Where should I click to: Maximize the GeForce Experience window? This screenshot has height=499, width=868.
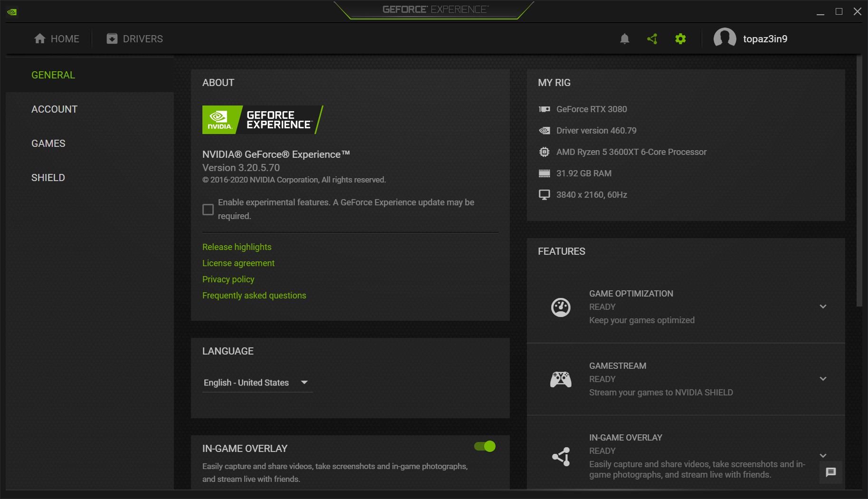tap(839, 12)
